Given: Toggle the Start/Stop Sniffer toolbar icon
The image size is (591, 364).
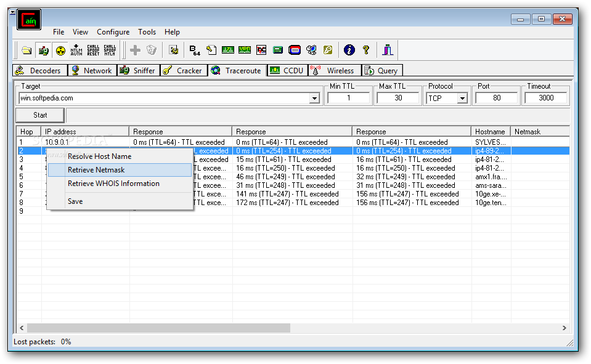Looking at the screenshot, I should (44, 50).
